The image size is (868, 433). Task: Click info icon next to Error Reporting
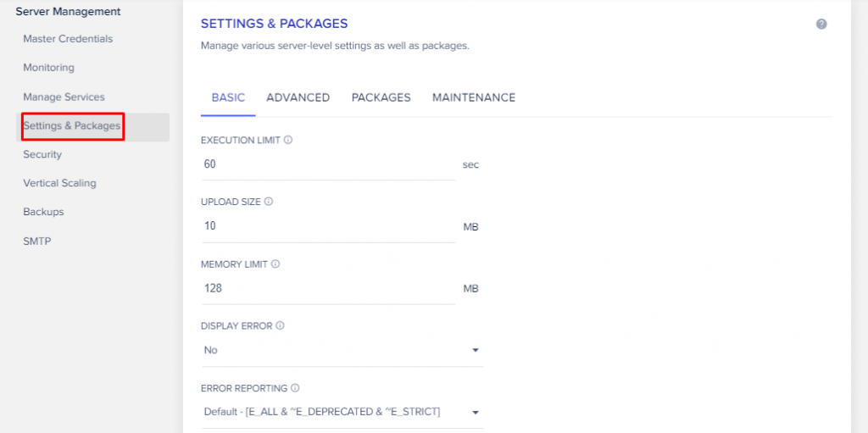tap(295, 388)
